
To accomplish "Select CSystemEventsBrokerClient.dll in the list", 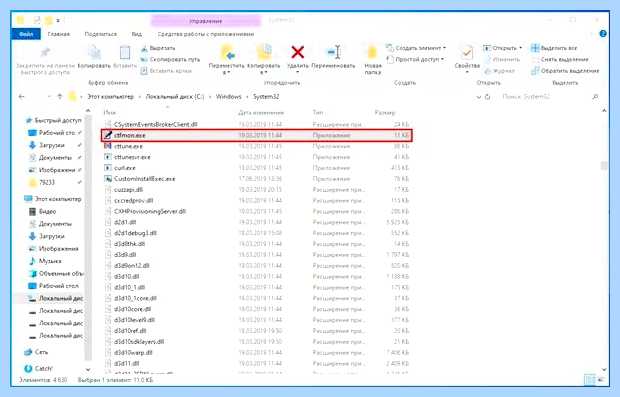I will (x=257, y=124).
